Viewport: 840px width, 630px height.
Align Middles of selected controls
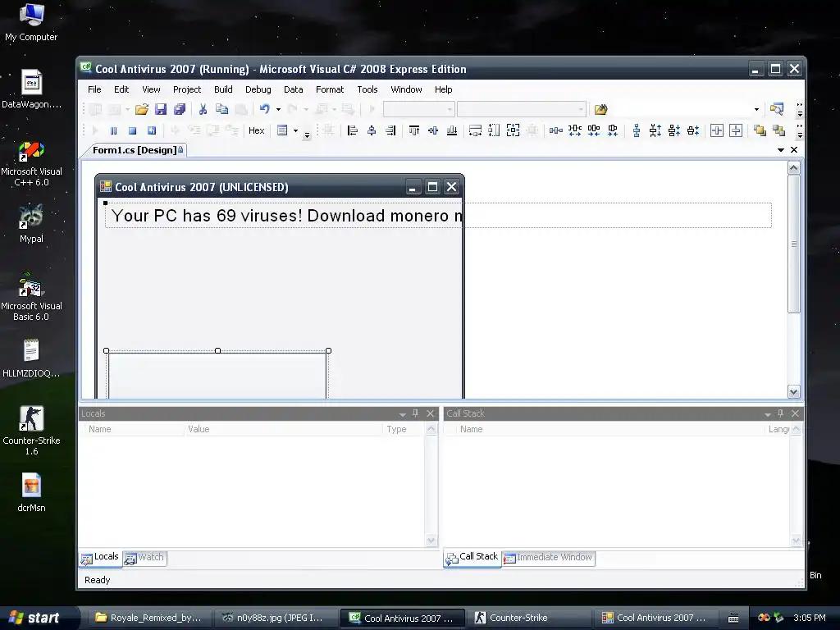(x=433, y=130)
